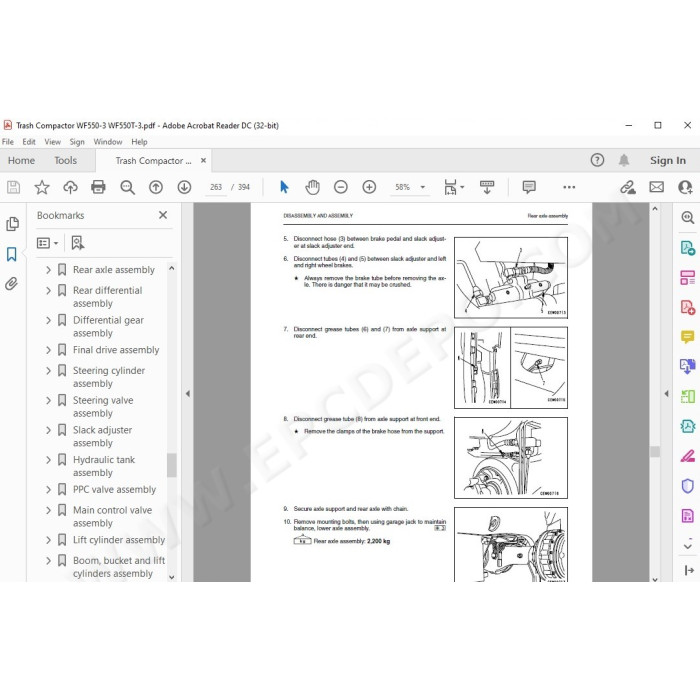Image resolution: width=700 pixels, height=700 pixels.
Task: Expand Differential gear assembly bookmark
Action: point(48,320)
